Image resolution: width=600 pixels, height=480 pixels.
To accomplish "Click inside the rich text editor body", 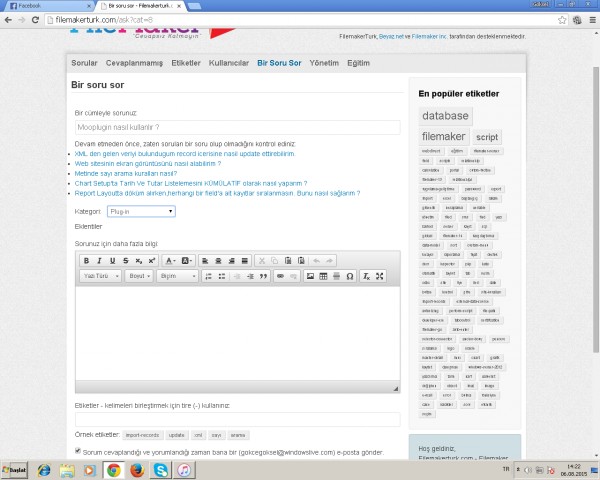I will pos(238,333).
